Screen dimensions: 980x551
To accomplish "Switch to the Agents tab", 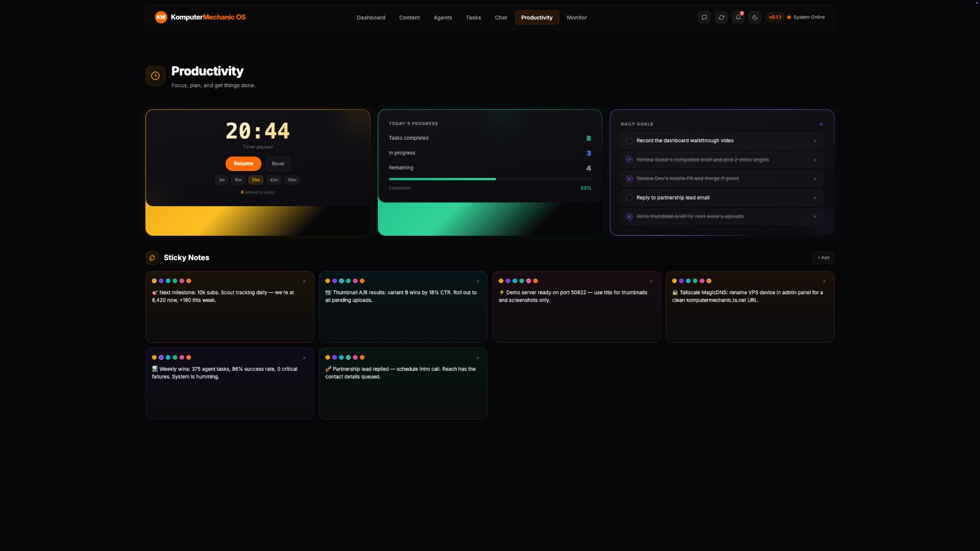I will pyautogui.click(x=443, y=17).
